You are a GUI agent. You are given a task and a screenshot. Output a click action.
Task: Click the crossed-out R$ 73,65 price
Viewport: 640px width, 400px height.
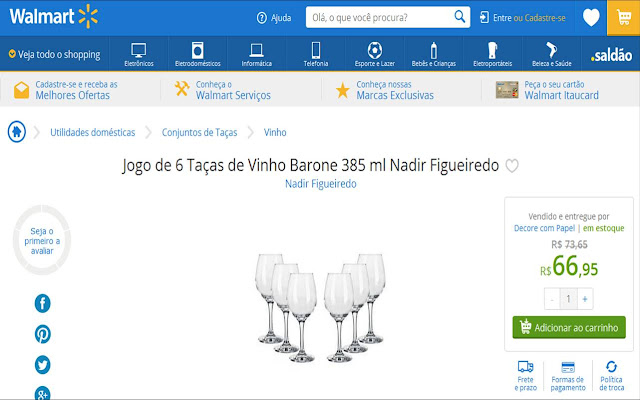tap(569, 244)
